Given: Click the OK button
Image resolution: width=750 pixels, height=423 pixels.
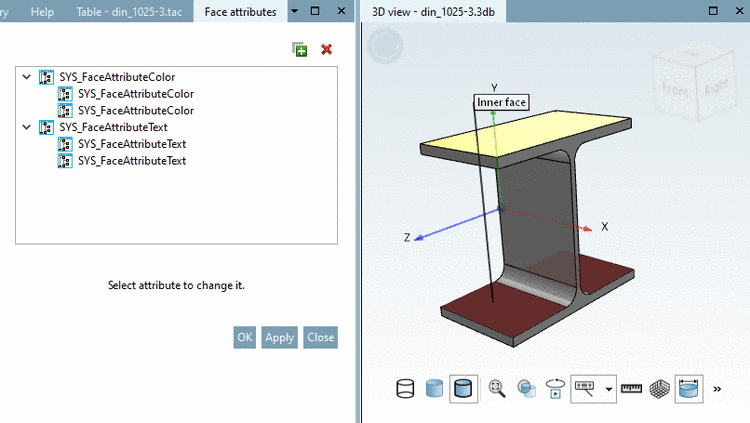Looking at the screenshot, I should tap(244, 337).
